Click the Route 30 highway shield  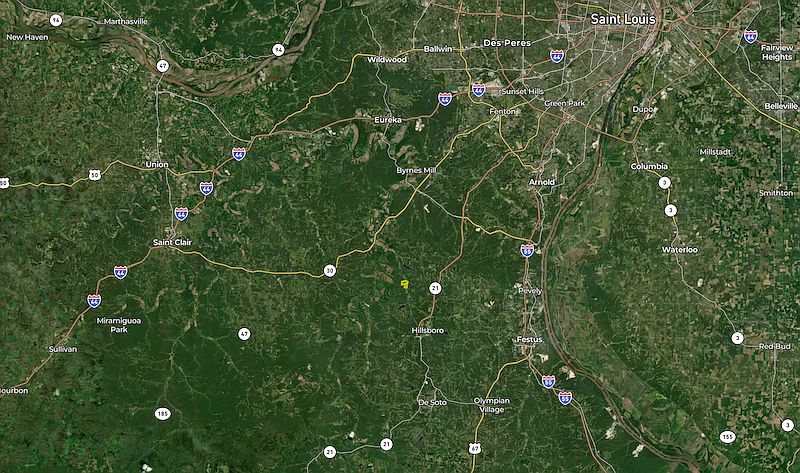[x=330, y=271]
